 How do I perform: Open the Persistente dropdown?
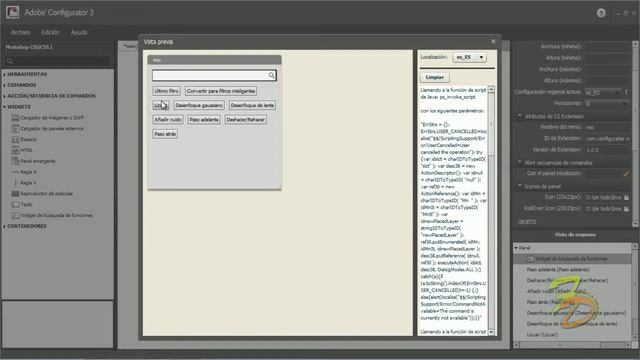(606, 104)
